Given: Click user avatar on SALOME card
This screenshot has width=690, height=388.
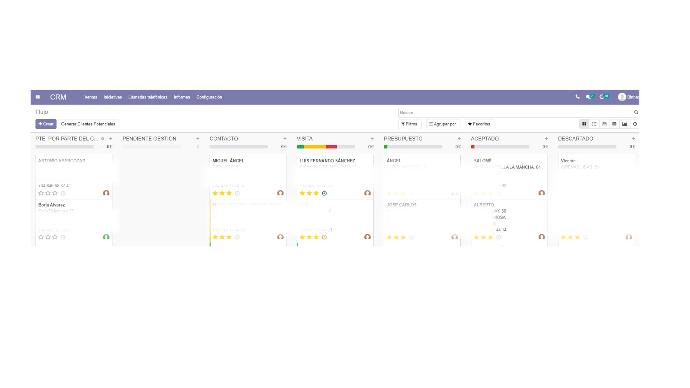Looking at the screenshot, I should [x=542, y=193].
